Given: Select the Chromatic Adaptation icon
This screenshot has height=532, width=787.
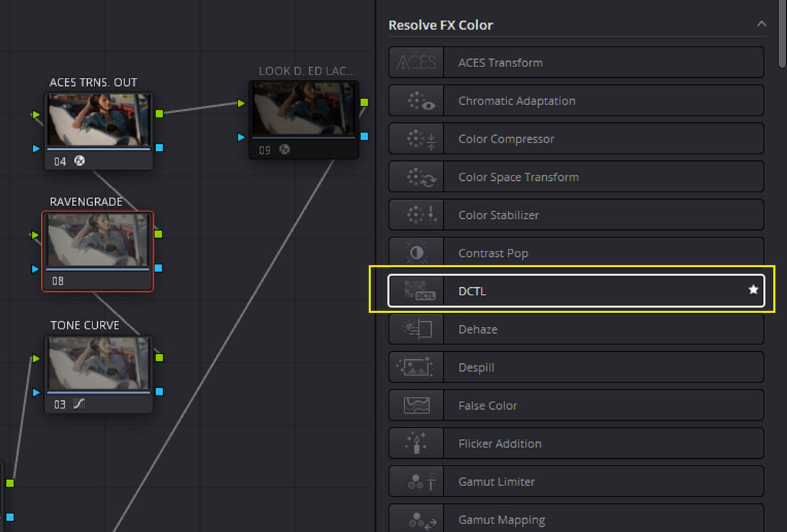Looking at the screenshot, I should pos(420,101).
